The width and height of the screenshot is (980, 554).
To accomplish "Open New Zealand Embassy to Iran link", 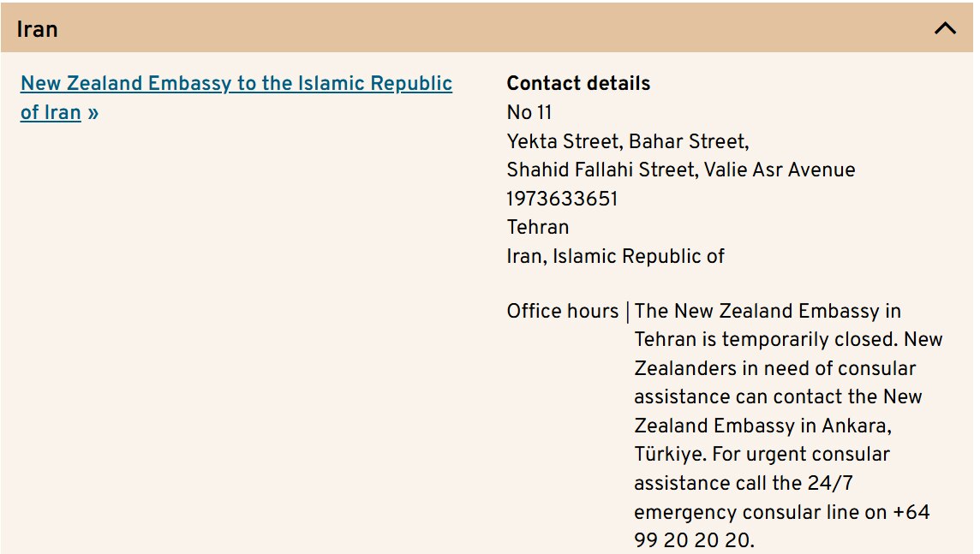I will pyautogui.click(x=236, y=84).
